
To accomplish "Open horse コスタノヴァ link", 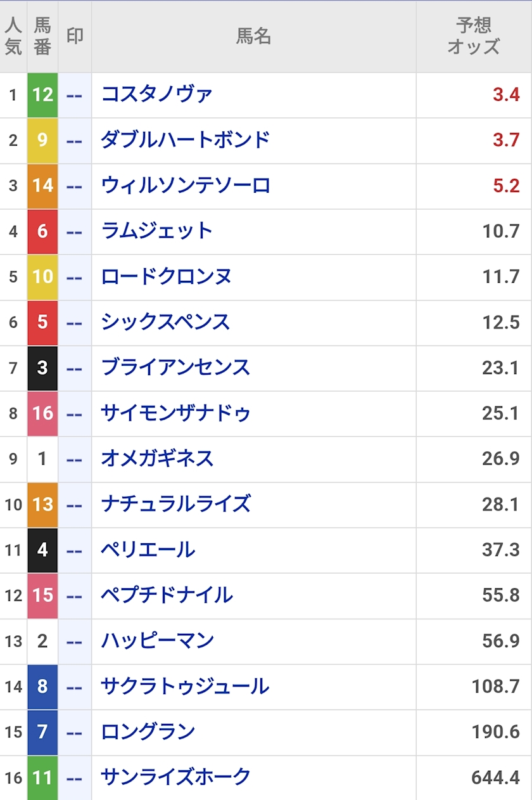I will tap(156, 94).
